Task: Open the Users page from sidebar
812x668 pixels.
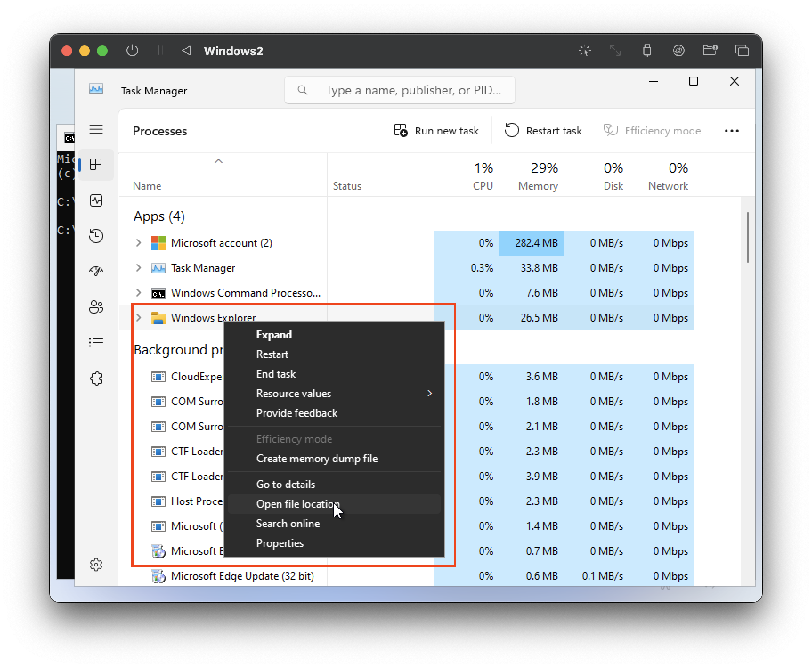Action: 96,307
